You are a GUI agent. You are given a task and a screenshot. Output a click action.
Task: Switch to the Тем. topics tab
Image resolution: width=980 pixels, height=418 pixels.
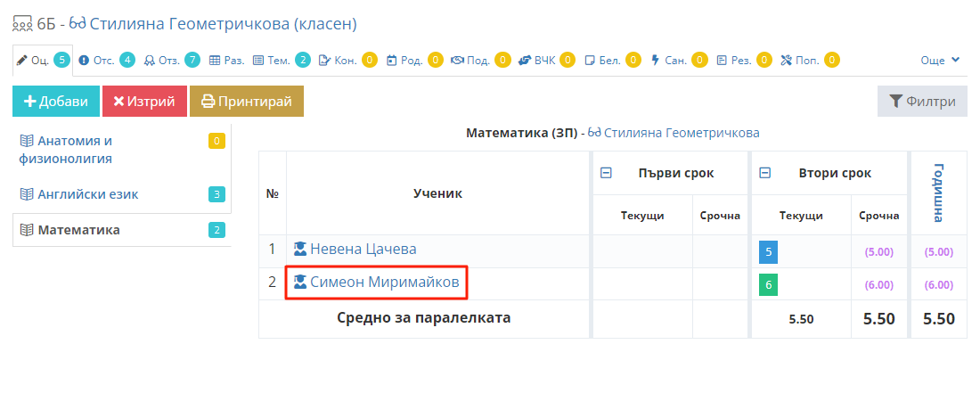tap(282, 61)
